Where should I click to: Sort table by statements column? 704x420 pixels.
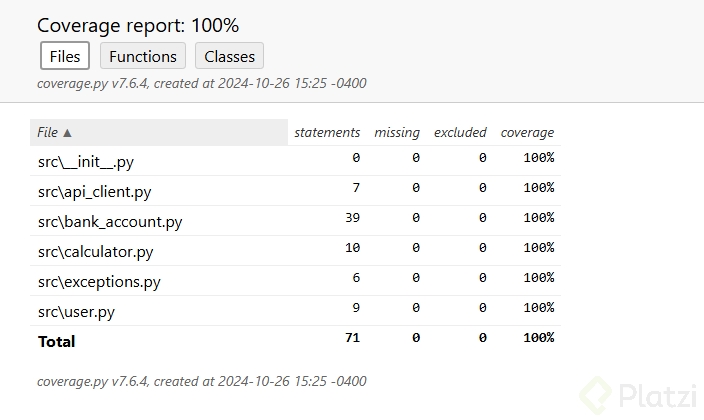(x=326, y=132)
